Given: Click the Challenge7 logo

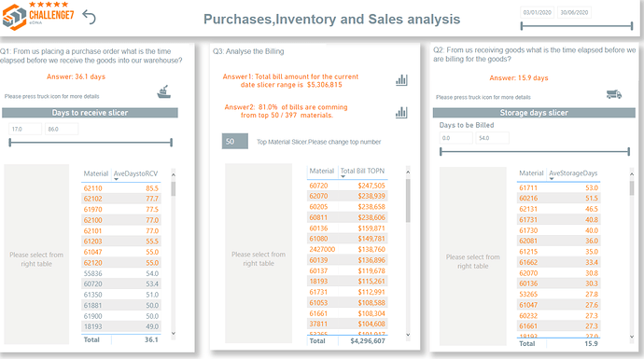Looking at the screenshot, I should coord(38,16).
